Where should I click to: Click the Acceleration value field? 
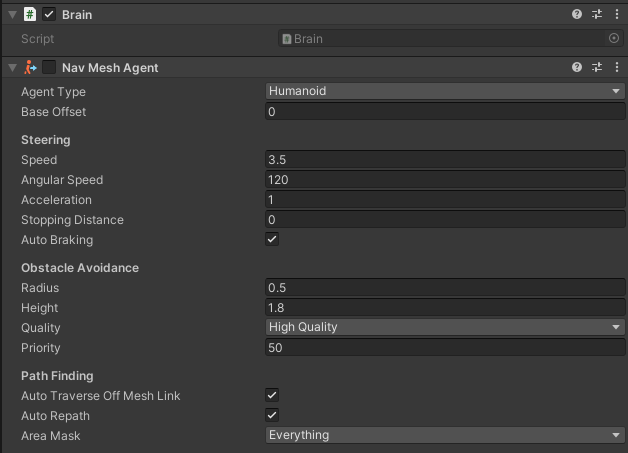[445, 199]
